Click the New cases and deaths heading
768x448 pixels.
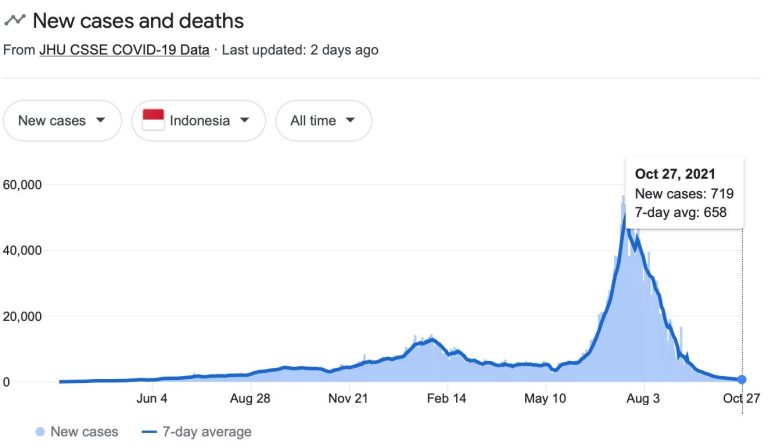tap(138, 20)
